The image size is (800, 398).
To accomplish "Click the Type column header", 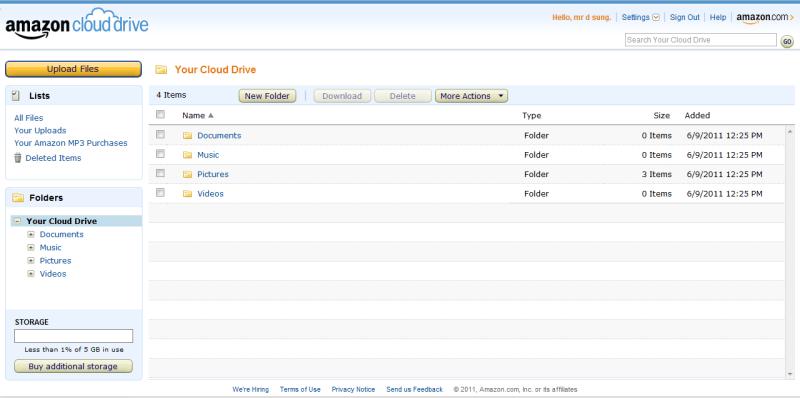I will (531, 116).
